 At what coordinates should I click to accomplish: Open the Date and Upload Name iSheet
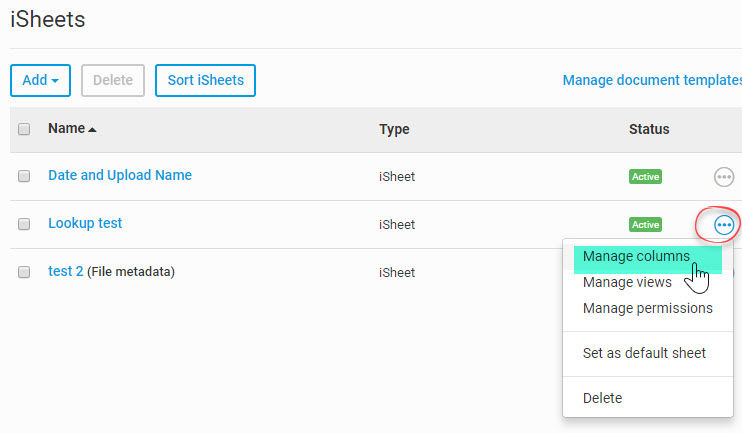[x=120, y=175]
